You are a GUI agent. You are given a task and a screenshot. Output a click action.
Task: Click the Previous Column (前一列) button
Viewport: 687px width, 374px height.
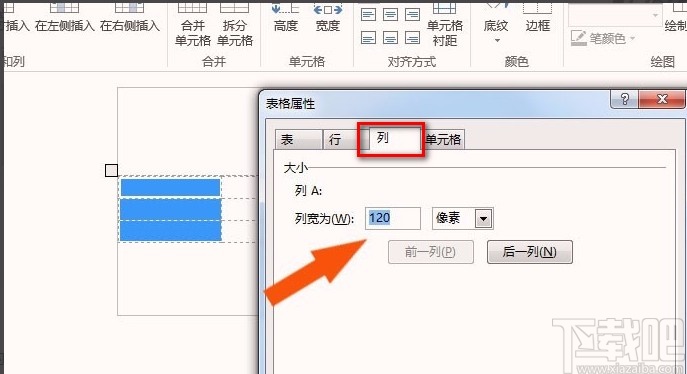(430, 252)
